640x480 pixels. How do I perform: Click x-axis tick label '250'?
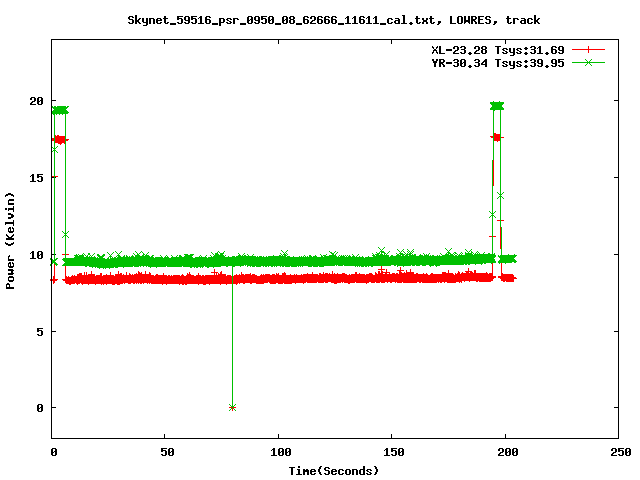(621, 452)
